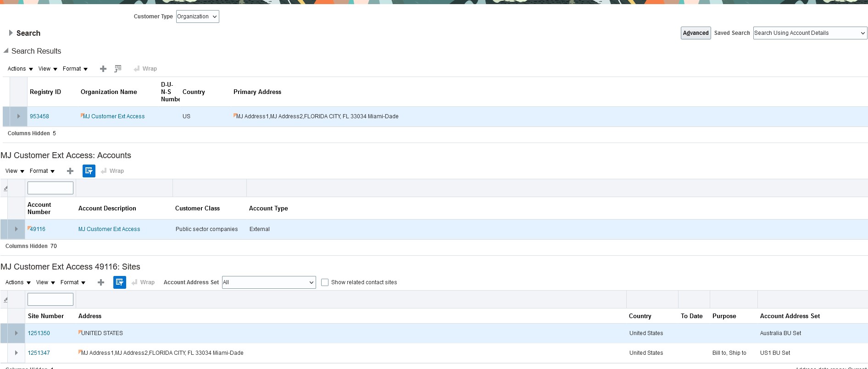Viewport: 868px width, 369px height.
Task: Open the Saved Search dropdown
Action: (x=810, y=33)
